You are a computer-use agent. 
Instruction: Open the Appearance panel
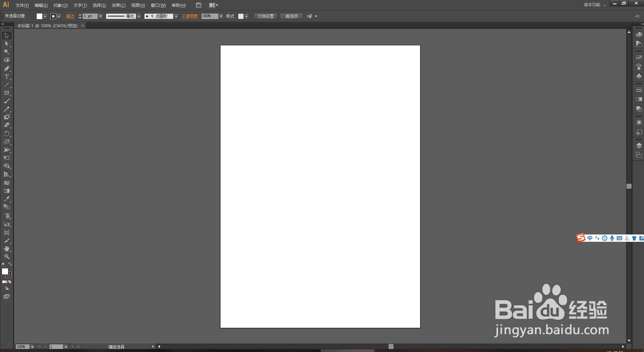[x=639, y=123]
